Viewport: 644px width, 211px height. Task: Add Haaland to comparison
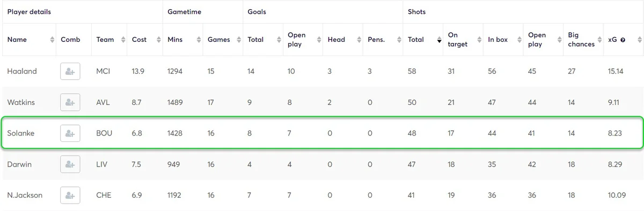[x=70, y=71]
